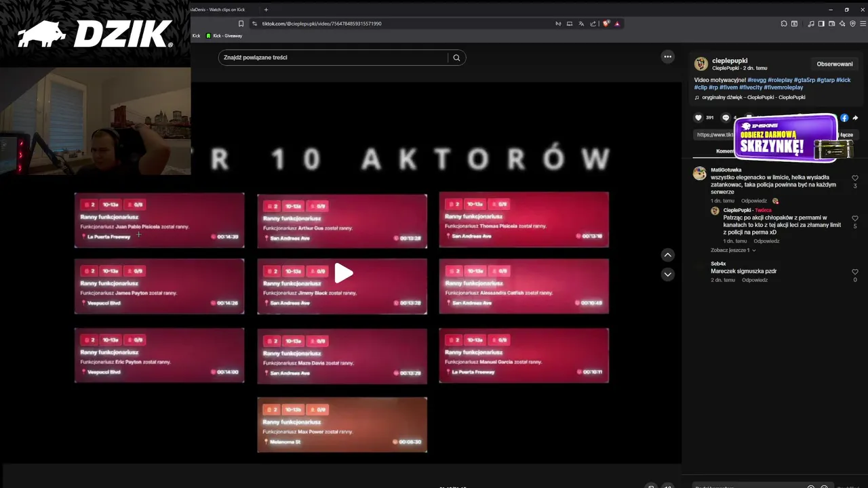Image resolution: width=868 pixels, height=488 pixels.
Task: Open the 'Kick - Giveaway' bookmark
Action: coord(224,35)
